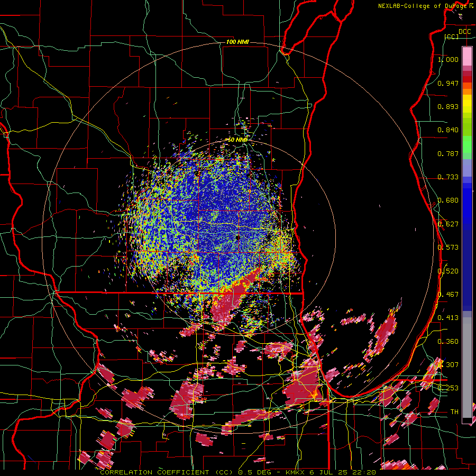This screenshot has width=476, height=476.
Task: Click the black radar site marker dot
Action: (x=237, y=237)
